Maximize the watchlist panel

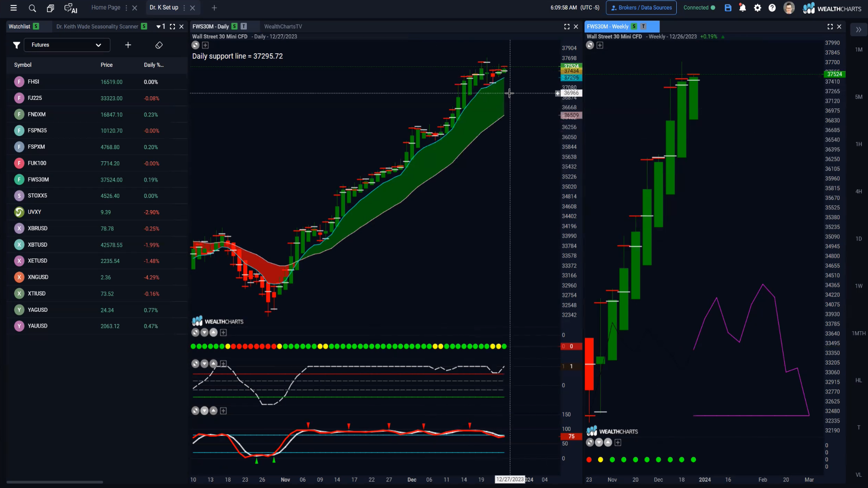(172, 27)
